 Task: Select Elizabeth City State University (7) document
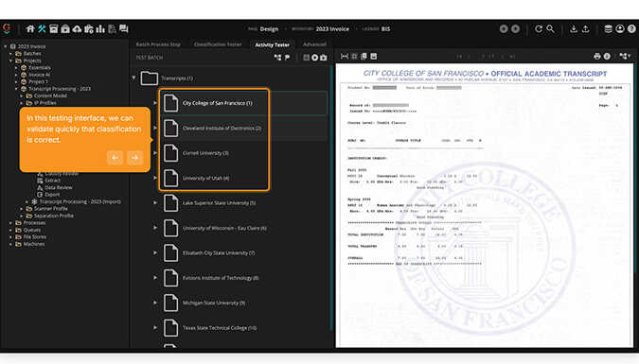pyautogui.click(x=219, y=252)
